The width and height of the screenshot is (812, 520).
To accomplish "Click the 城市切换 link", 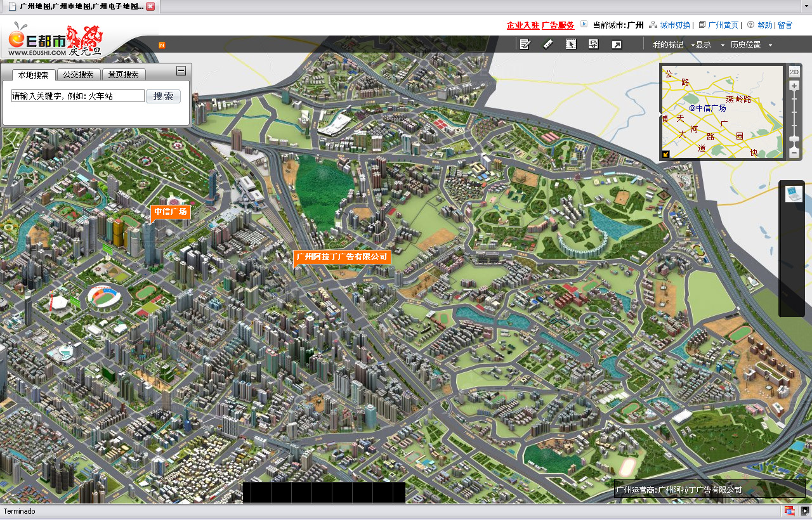I will pos(675,25).
